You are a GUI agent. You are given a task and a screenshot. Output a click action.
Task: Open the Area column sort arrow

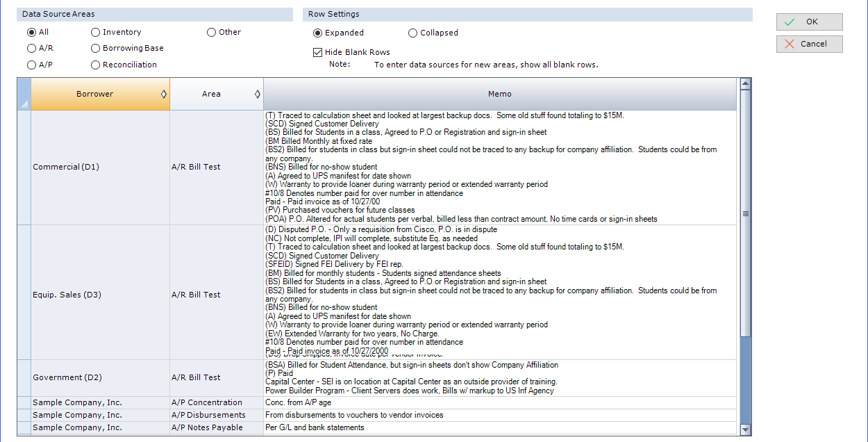pos(258,95)
